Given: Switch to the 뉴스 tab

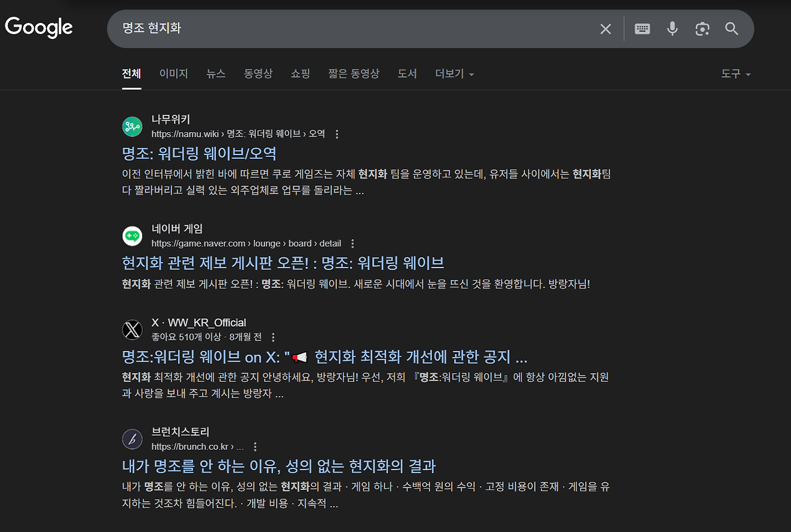Looking at the screenshot, I should pos(216,74).
